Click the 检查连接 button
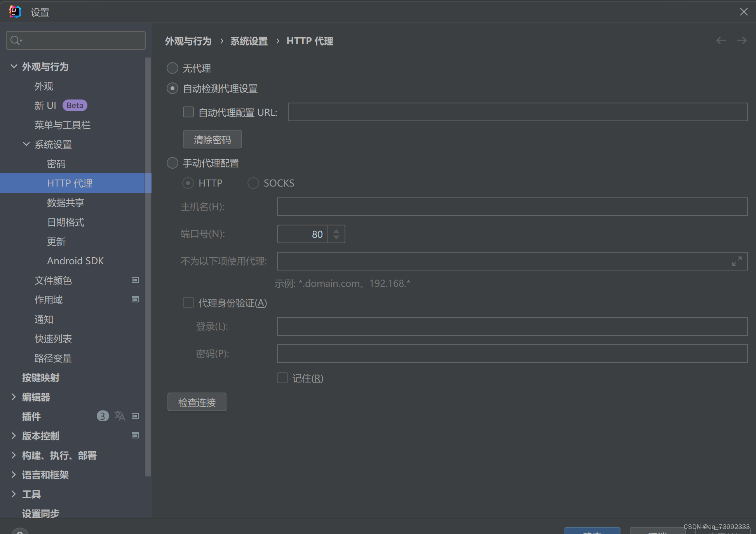The width and height of the screenshot is (756, 534). pyautogui.click(x=197, y=402)
